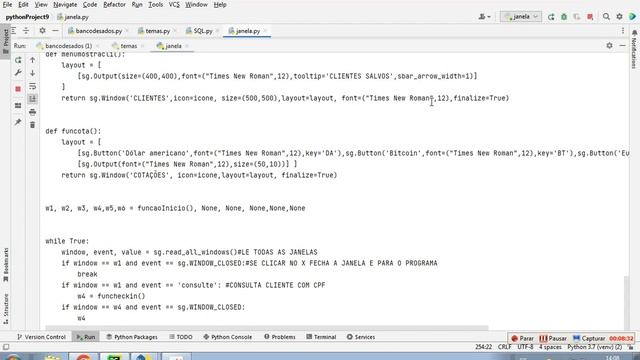
Task: Stop the running process in Run panel
Action: (x=18, y=89)
